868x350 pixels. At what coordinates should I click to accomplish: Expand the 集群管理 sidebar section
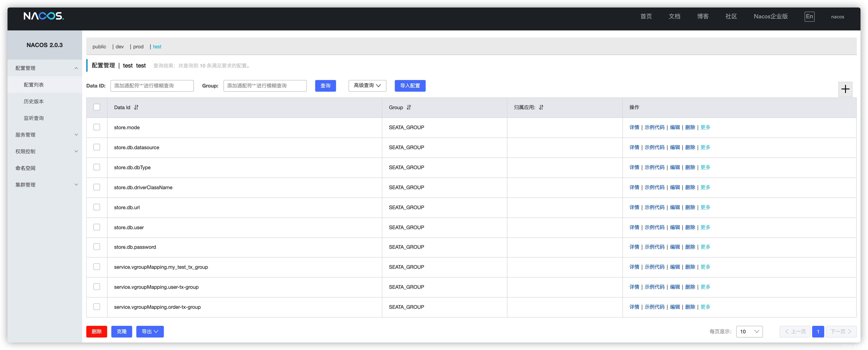click(x=45, y=185)
